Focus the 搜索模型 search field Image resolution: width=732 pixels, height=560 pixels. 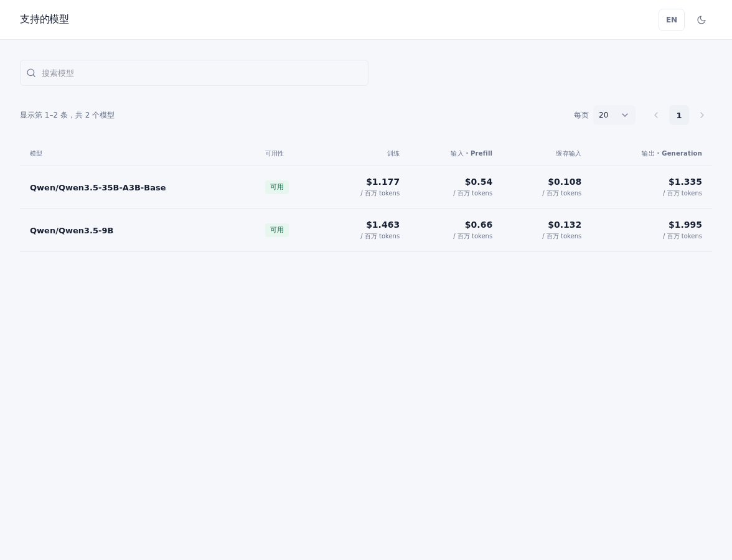tap(194, 73)
